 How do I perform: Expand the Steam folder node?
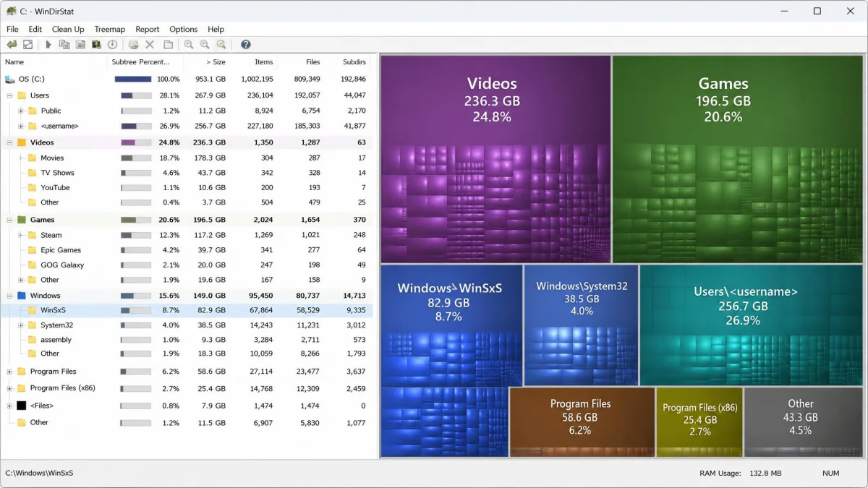(x=21, y=235)
